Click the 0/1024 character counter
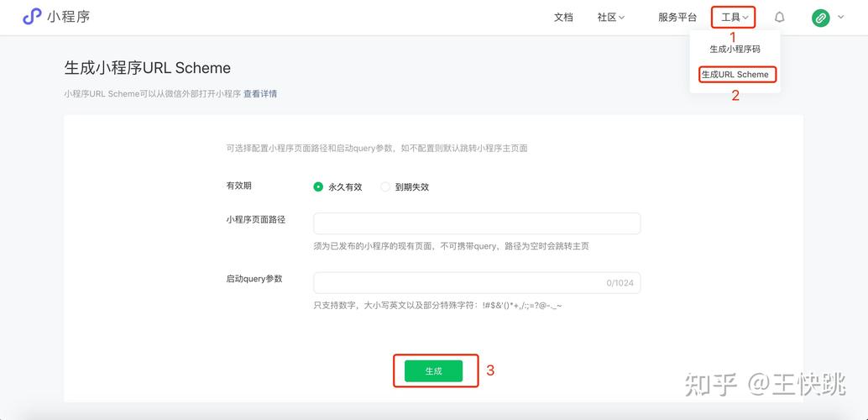 pyautogui.click(x=620, y=282)
